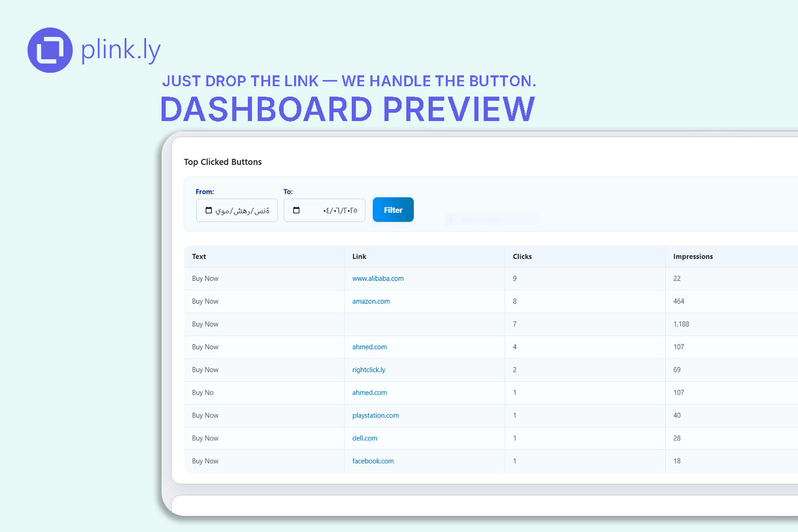This screenshot has height=532, width=798.
Task: Select Buy Now cell in dell.com row
Action: click(264, 438)
